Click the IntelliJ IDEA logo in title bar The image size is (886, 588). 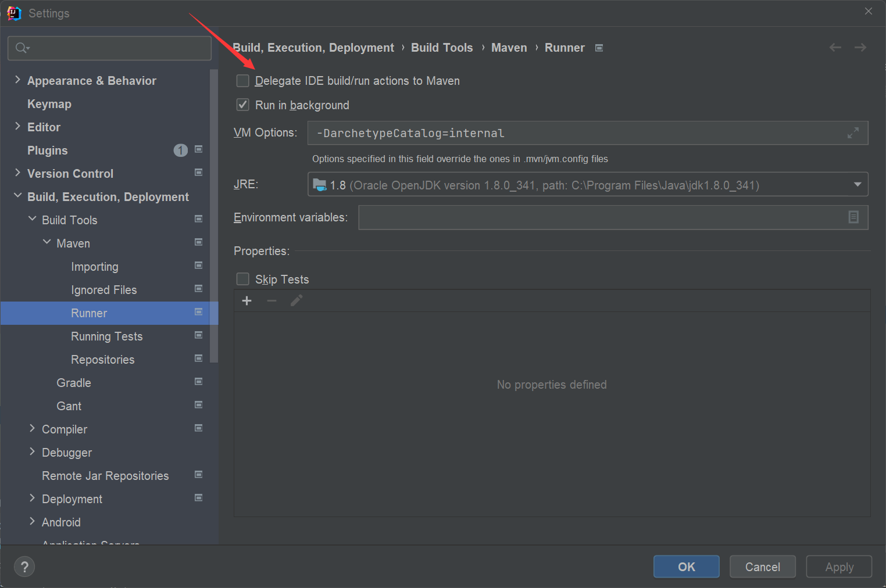(x=14, y=13)
